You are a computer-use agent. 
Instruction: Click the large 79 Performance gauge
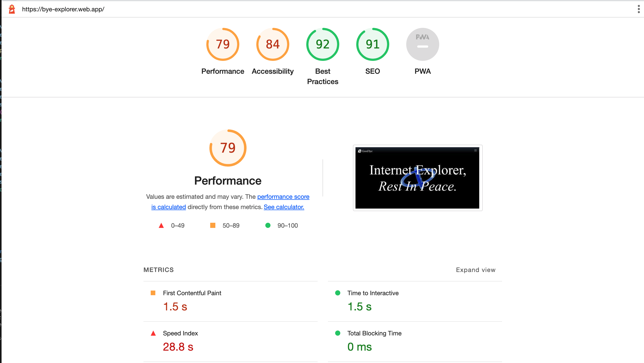[228, 147]
